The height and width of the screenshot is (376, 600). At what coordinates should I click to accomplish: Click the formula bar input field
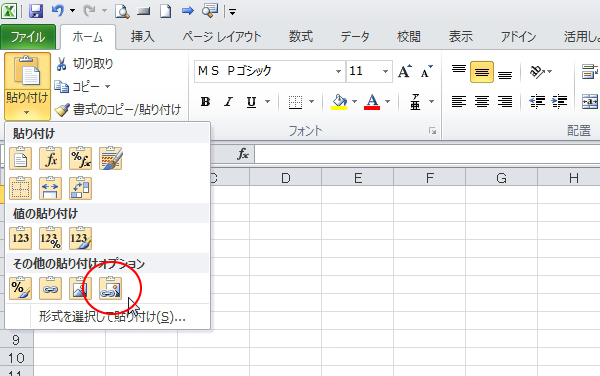tap(427, 155)
